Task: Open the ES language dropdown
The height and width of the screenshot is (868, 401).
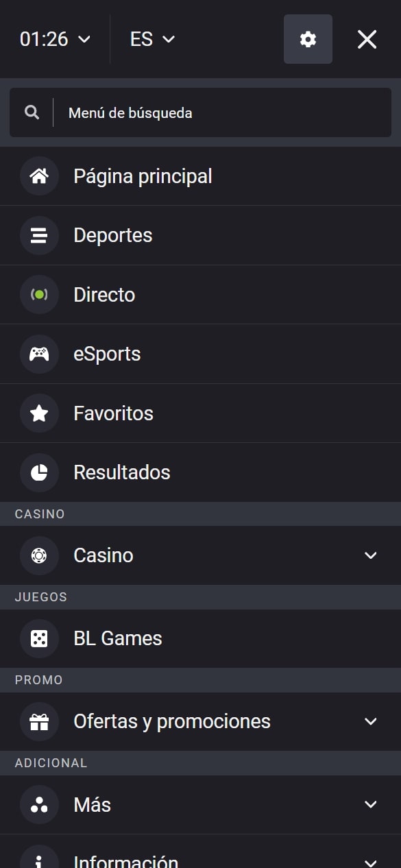Action: [x=152, y=39]
